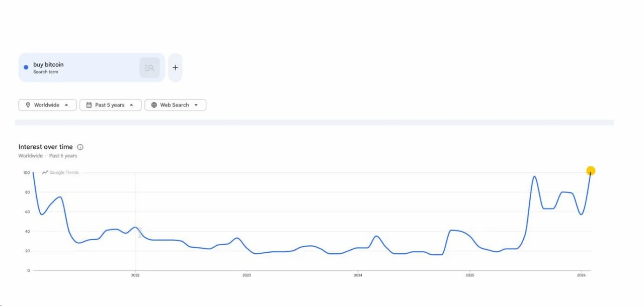Viewport: 644px width, 306px height.
Task: Click the calendar icon in Past 5 years filter
Action: pyautogui.click(x=90, y=105)
